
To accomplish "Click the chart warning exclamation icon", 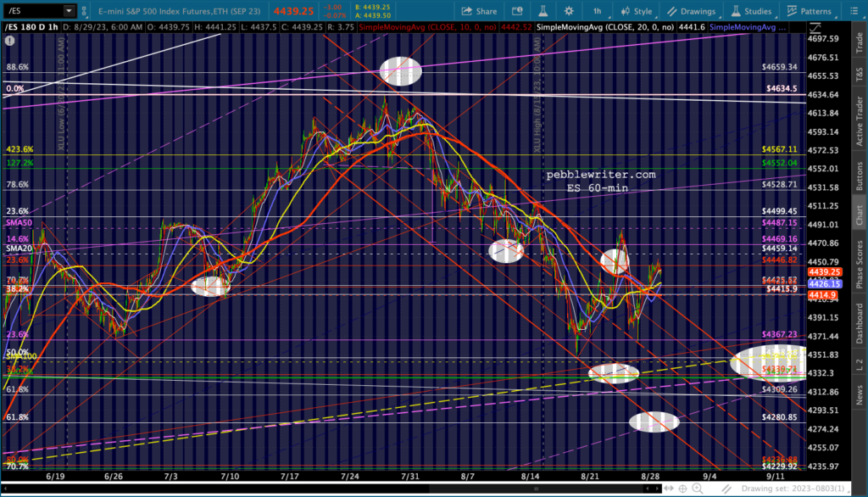I will 9,41.
